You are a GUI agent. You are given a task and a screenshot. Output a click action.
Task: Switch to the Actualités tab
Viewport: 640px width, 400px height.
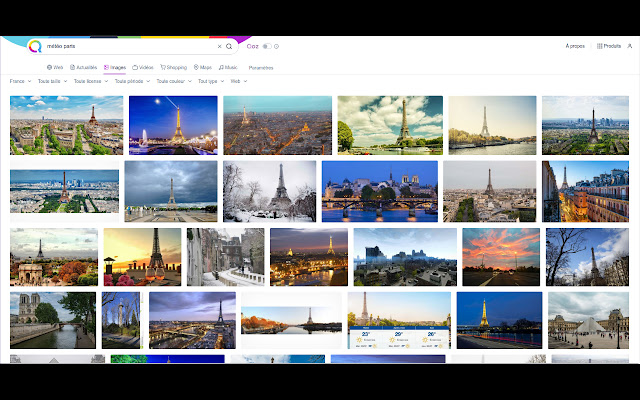[84, 67]
